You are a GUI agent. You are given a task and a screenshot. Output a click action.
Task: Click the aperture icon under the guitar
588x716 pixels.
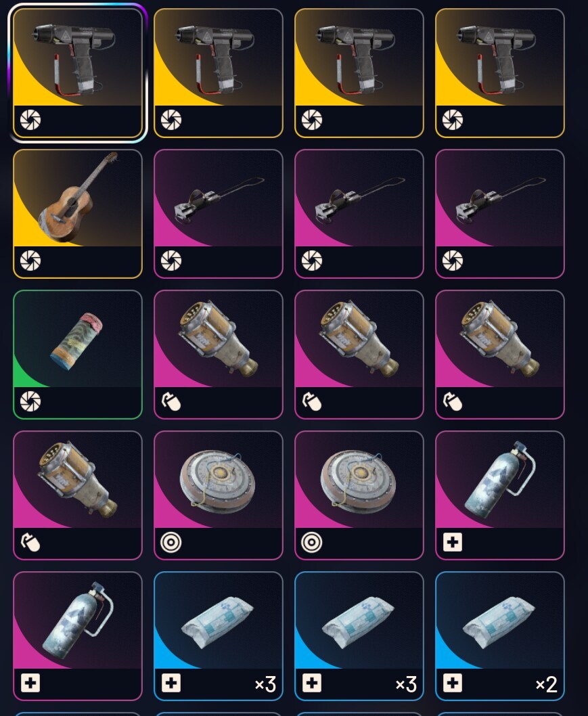click(30, 261)
